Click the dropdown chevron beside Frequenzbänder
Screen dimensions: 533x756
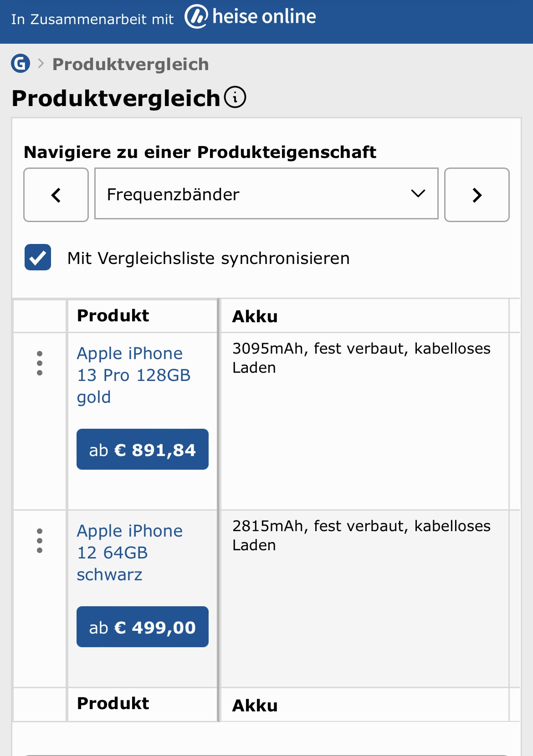click(x=418, y=194)
